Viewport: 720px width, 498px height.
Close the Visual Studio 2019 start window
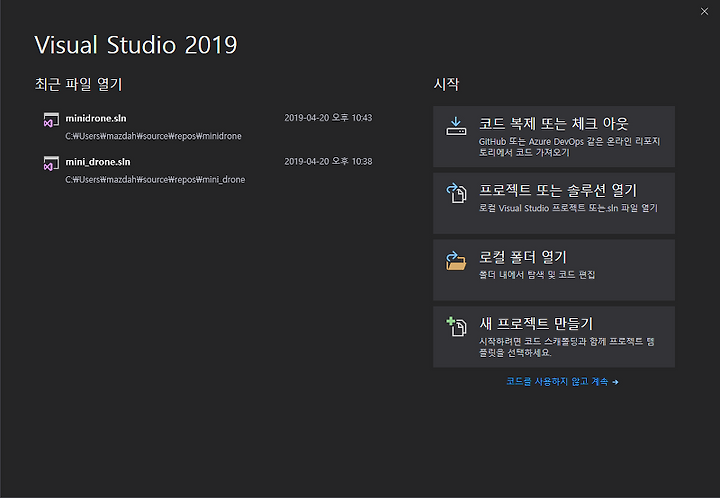[704, 11]
